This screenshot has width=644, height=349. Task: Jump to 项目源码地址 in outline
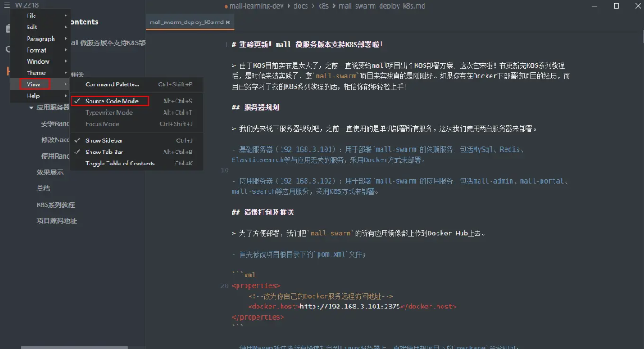pos(56,221)
